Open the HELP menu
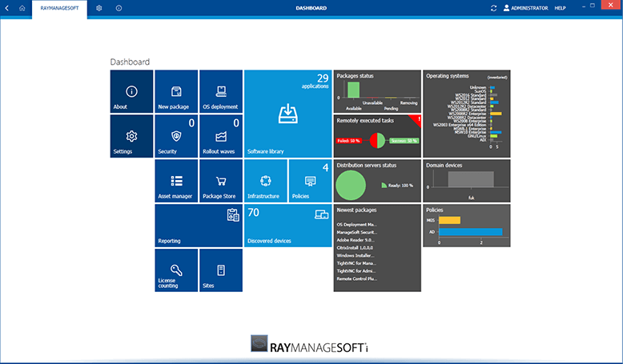This screenshot has height=364, width=623. click(x=560, y=8)
